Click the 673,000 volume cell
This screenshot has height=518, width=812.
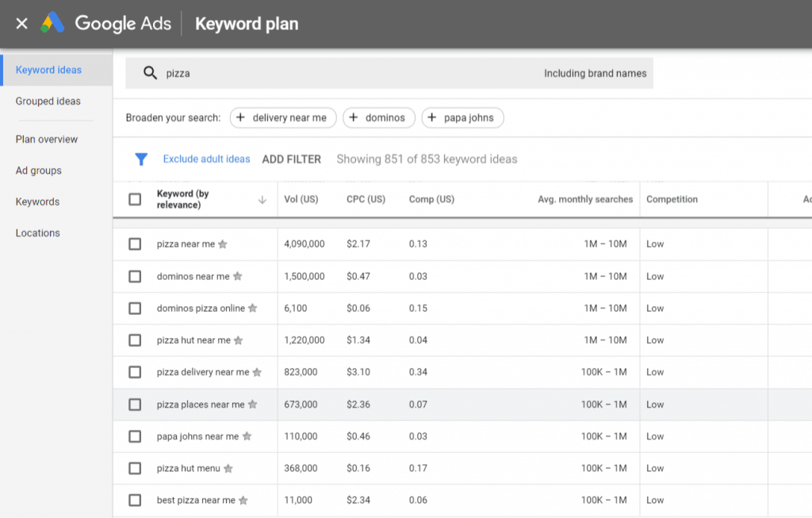click(301, 404)
